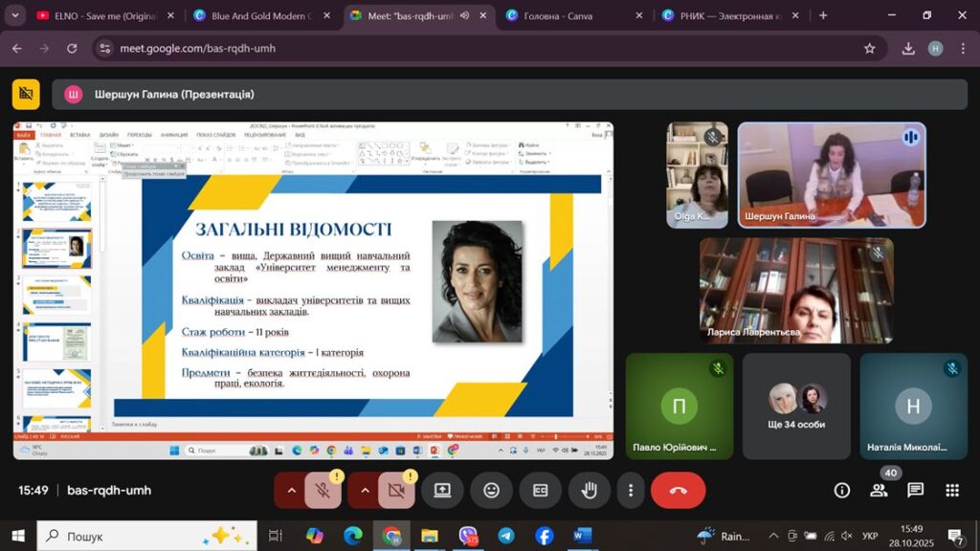Screen dimensions: 980x551
Task: Expand audio settings arrow beside microphone
Action: tap(291, 491)
